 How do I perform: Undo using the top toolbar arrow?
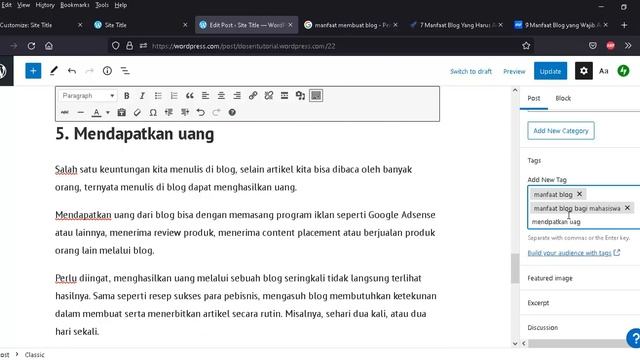click(x=72, y=71)
